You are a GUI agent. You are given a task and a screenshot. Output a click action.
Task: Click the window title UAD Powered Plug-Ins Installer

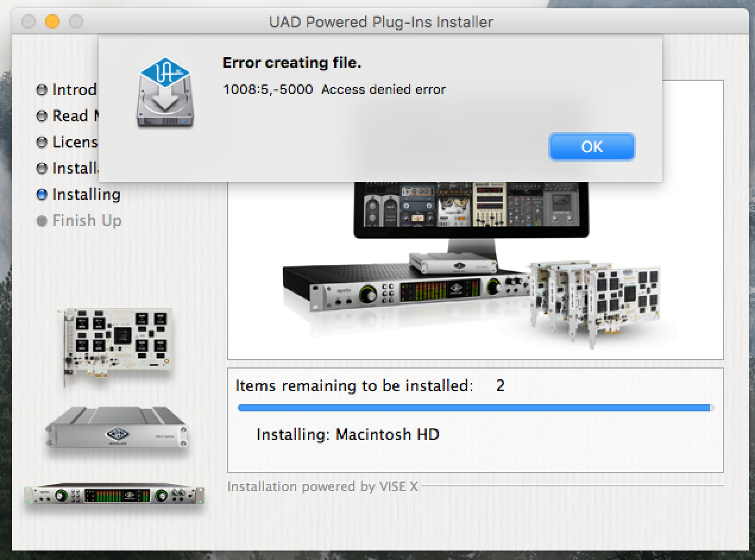click(381, 23)
